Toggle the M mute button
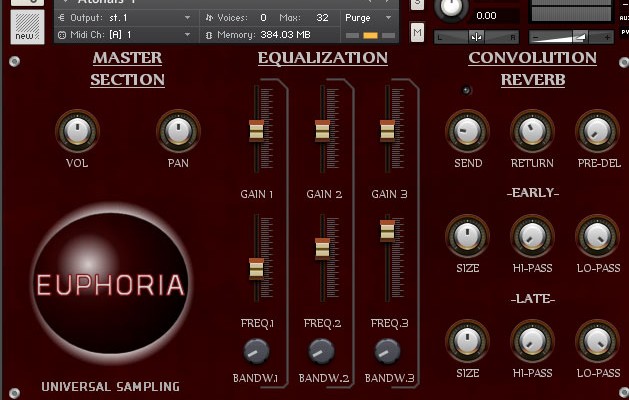Screen dimensions: 629x400 point(417,33)
